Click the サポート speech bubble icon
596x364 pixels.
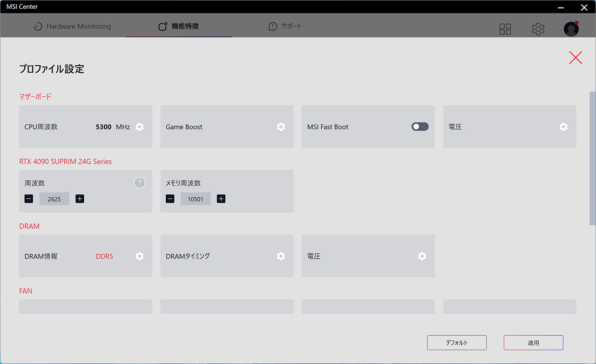[x=273, y=27]
